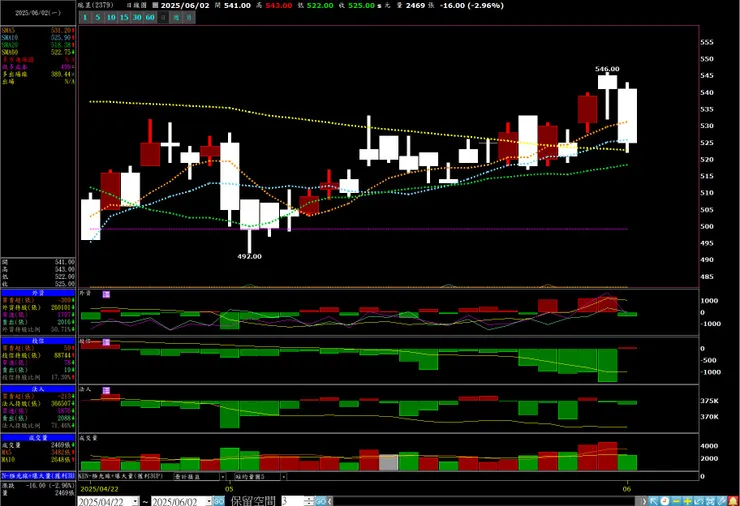The image size is (740, 506).
Task: Select the line drawing tool icon
Action: (x=722, y=501)
